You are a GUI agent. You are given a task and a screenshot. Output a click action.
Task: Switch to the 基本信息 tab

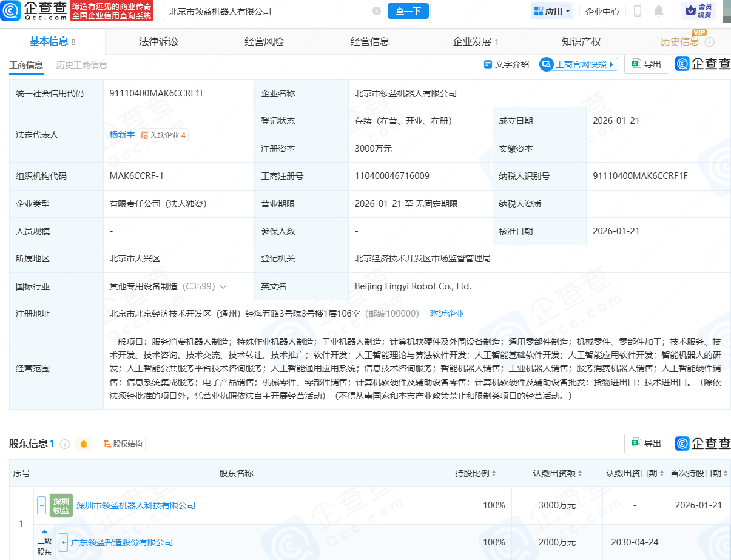tap(52, 41)
